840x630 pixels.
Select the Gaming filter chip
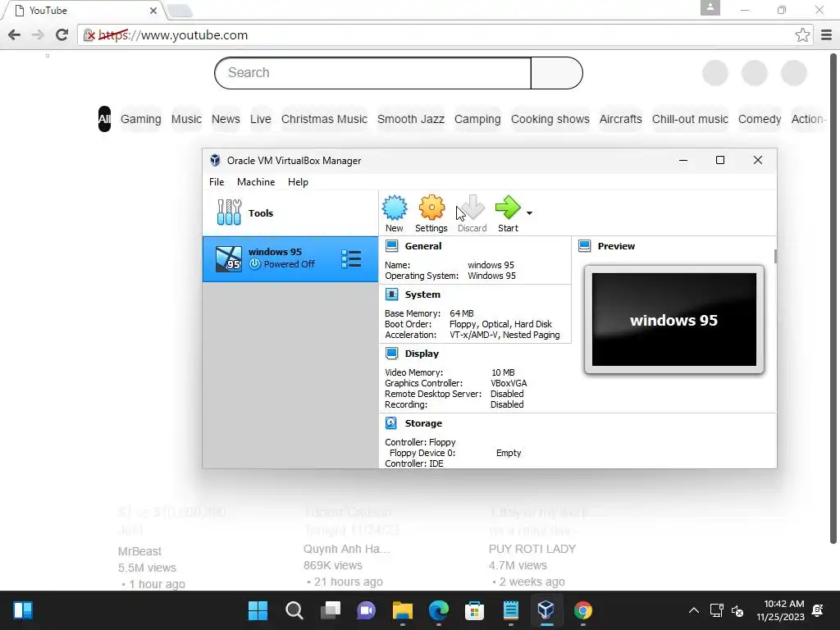141,119
